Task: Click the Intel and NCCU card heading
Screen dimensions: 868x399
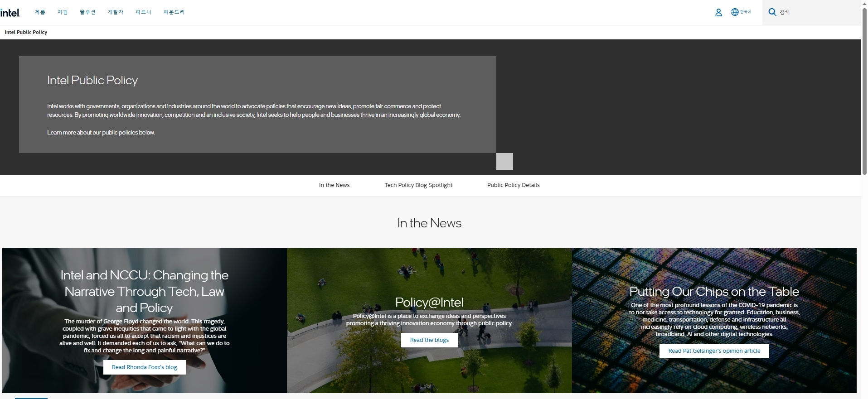Action: (x=145, y=291)
